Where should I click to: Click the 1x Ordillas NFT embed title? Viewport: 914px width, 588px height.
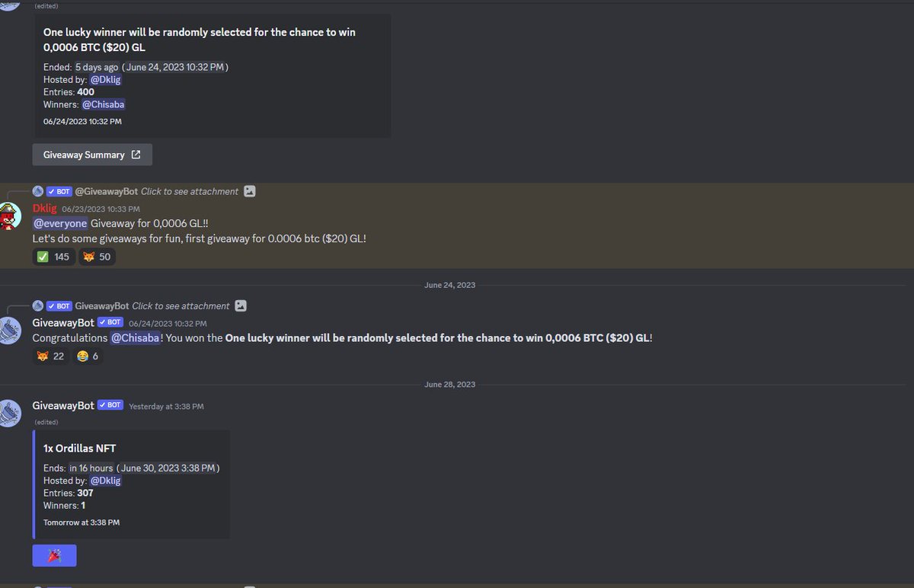click(x=80, y=449)
